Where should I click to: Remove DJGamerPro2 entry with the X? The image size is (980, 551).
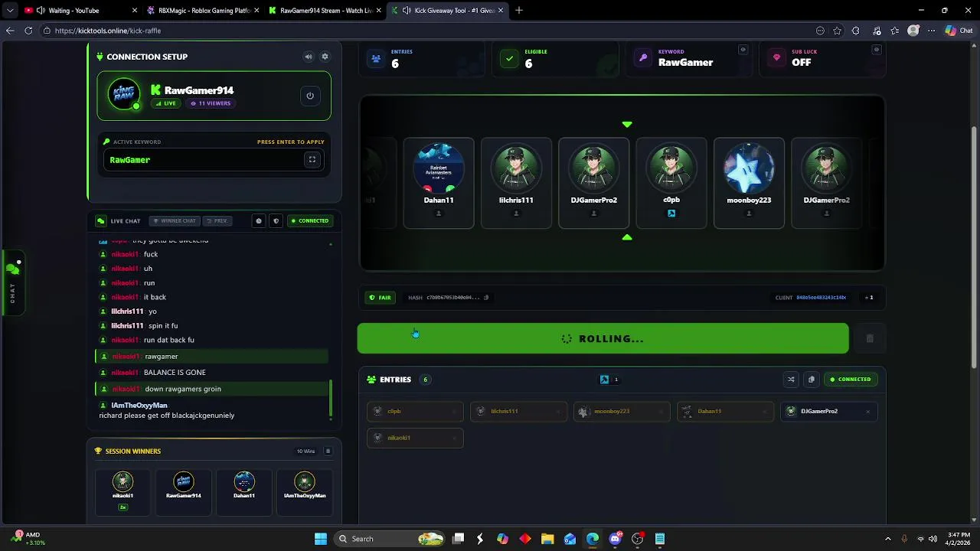click(867, 412)
